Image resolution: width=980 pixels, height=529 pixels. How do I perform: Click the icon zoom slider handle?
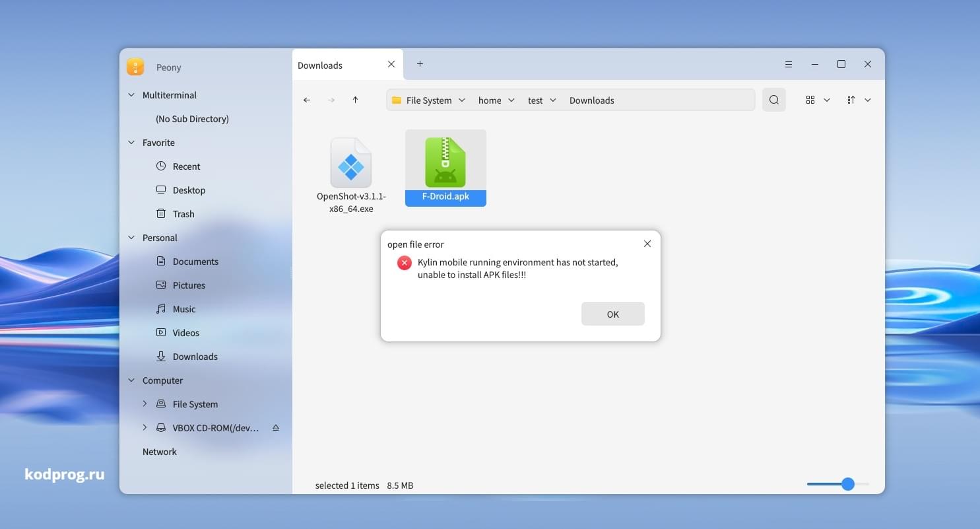pyautogui.click(x=848, y=484)
